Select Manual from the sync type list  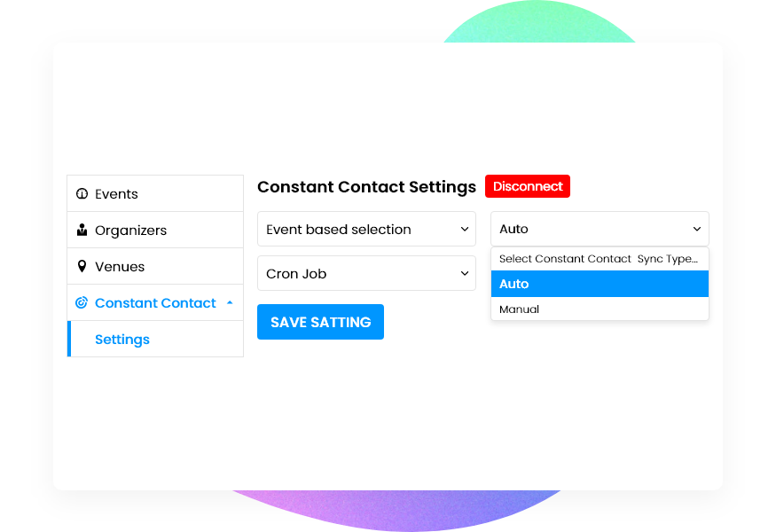tap(600, 309)
